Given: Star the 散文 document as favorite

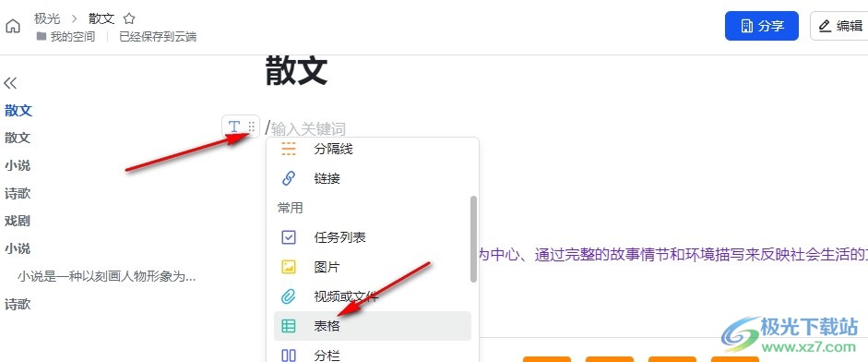Looking at the screenshot, I should pos(129,18).
